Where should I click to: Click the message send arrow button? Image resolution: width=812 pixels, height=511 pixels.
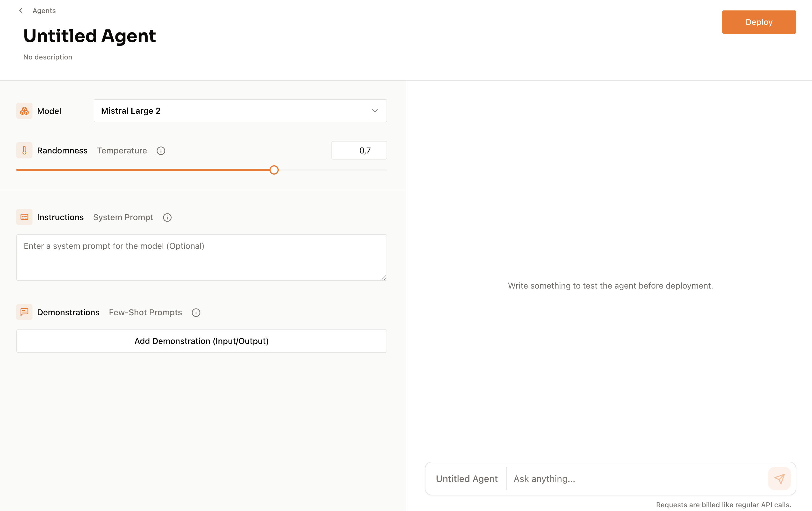pyautogui.click(x=780, y=479)
